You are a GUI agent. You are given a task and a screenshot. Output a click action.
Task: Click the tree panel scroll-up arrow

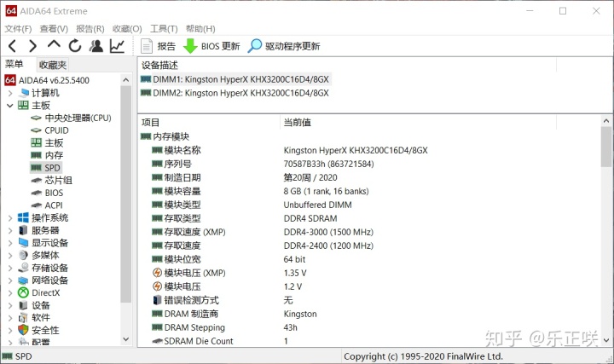pyautogui.click(x=125, y=80)
